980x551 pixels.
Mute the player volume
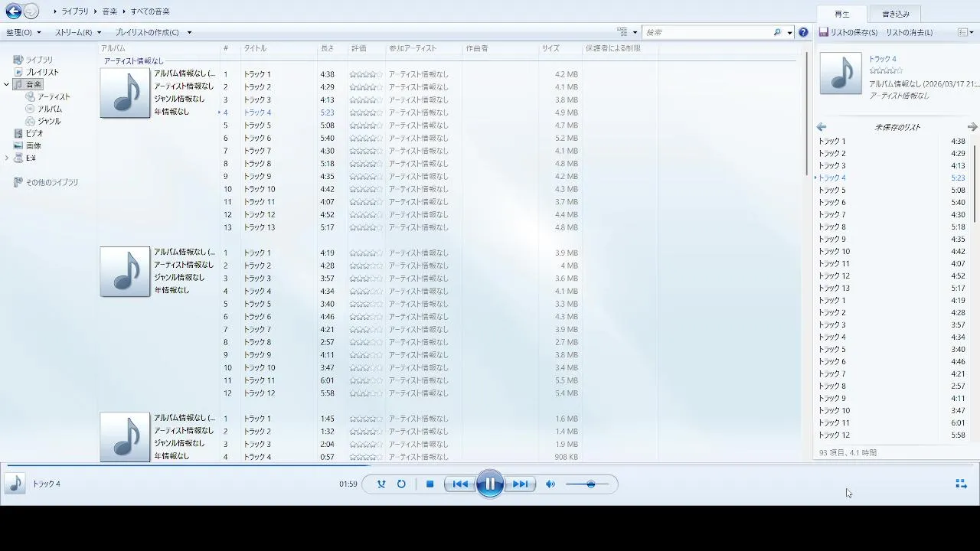coord(550,484)
